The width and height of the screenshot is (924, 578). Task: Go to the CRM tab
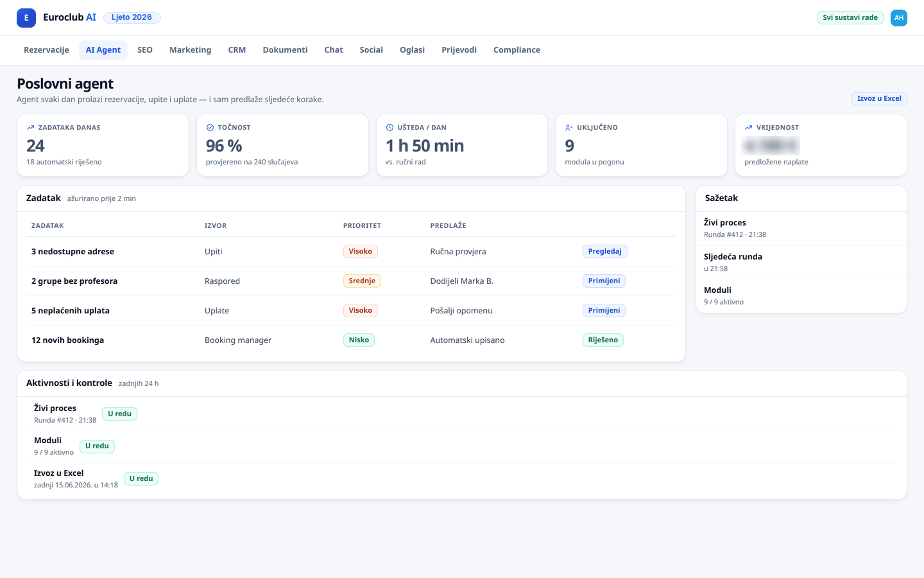[237, 50]
